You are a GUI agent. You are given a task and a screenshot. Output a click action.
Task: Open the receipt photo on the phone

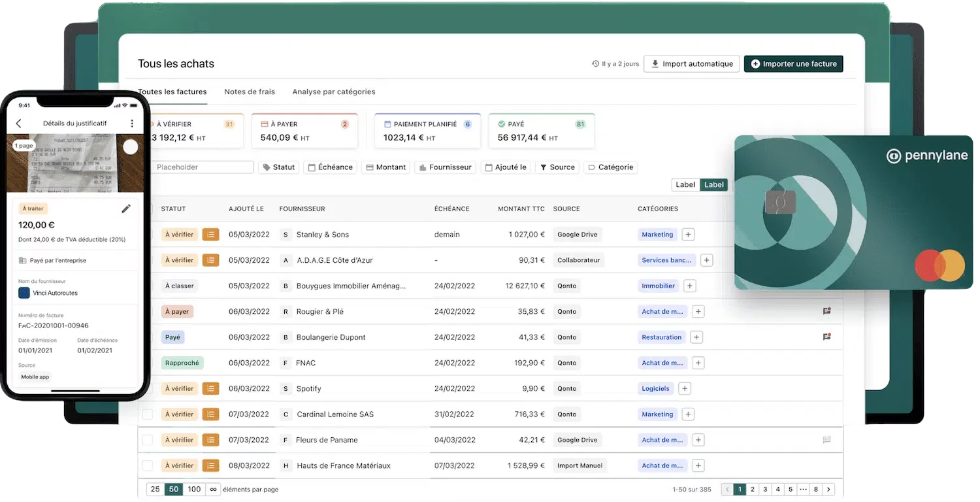point(75,163)
